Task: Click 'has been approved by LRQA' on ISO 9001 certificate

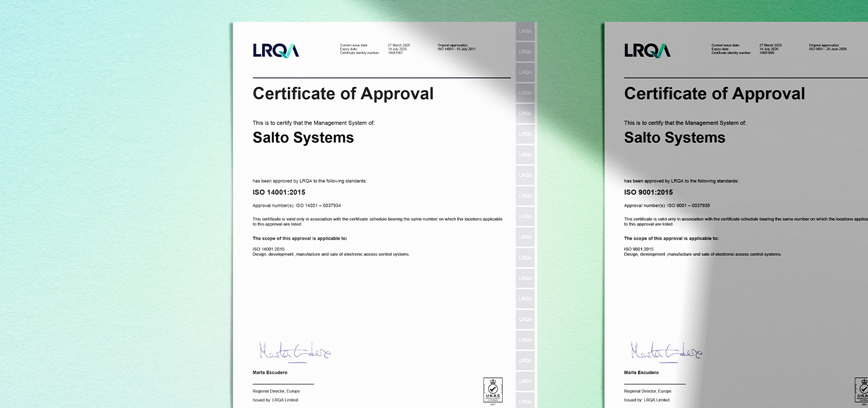Action: (x=682, y=181)
